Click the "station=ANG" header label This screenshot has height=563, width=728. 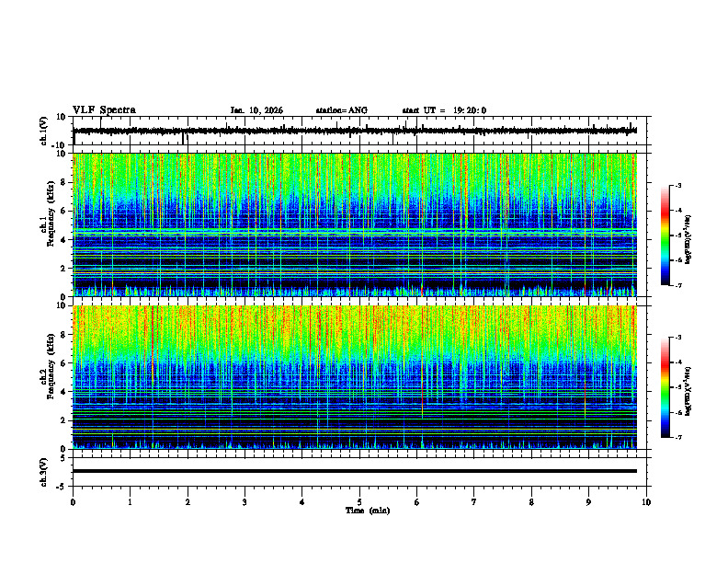(341, 110)
